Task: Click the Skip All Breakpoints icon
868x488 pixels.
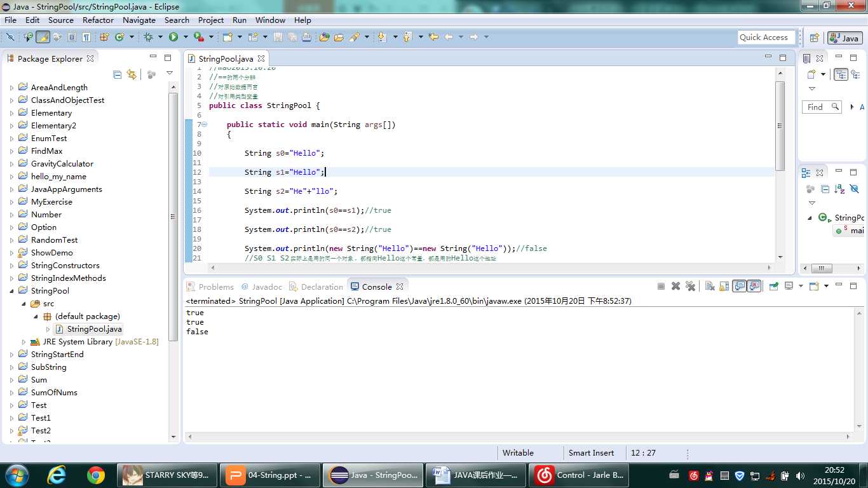Action: 10,37
